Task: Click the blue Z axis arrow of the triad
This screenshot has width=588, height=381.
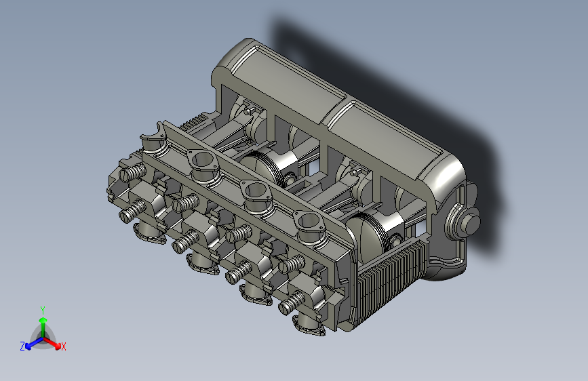Action: tap(35, 343)
